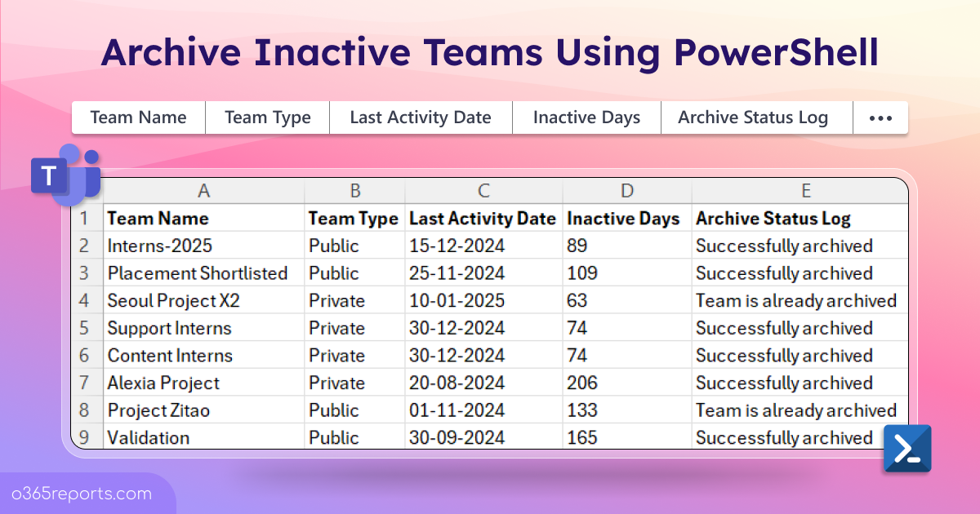Select the Team Type header pill
The width and height of the screenshot is (980, 514).
(x=268, y=117)
